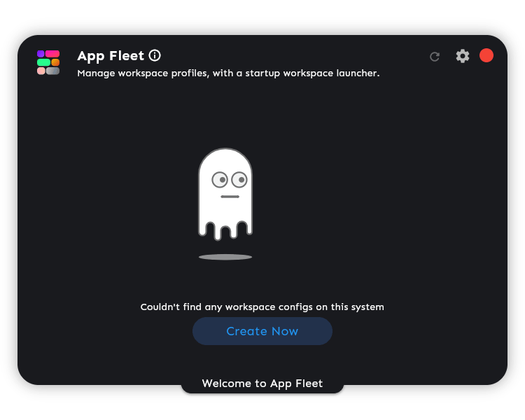Click the ghost's right eye

point(239,180)
